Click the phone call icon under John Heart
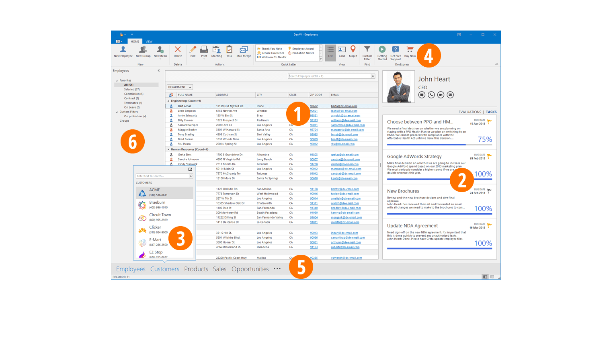This screenshot has height=364, width=611. point(431,95)
